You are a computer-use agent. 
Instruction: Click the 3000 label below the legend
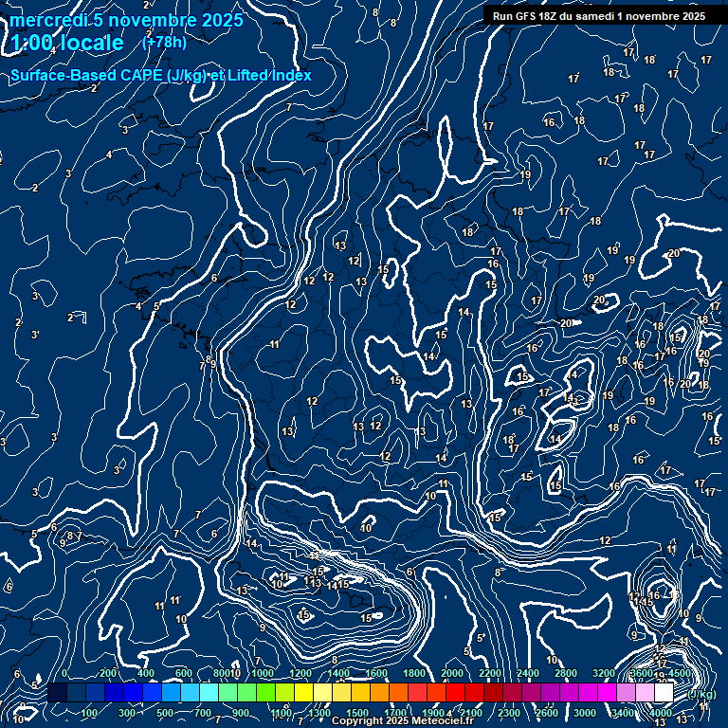585,713
